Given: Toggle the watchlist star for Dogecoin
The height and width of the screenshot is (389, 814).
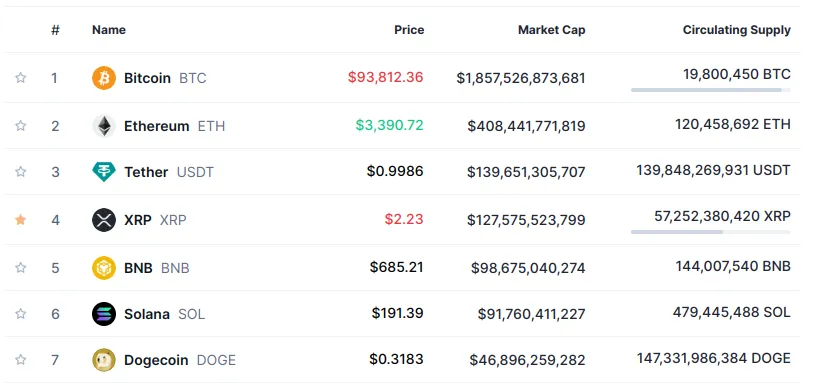Looking at the screenshot, I should (x=20, y=360).
